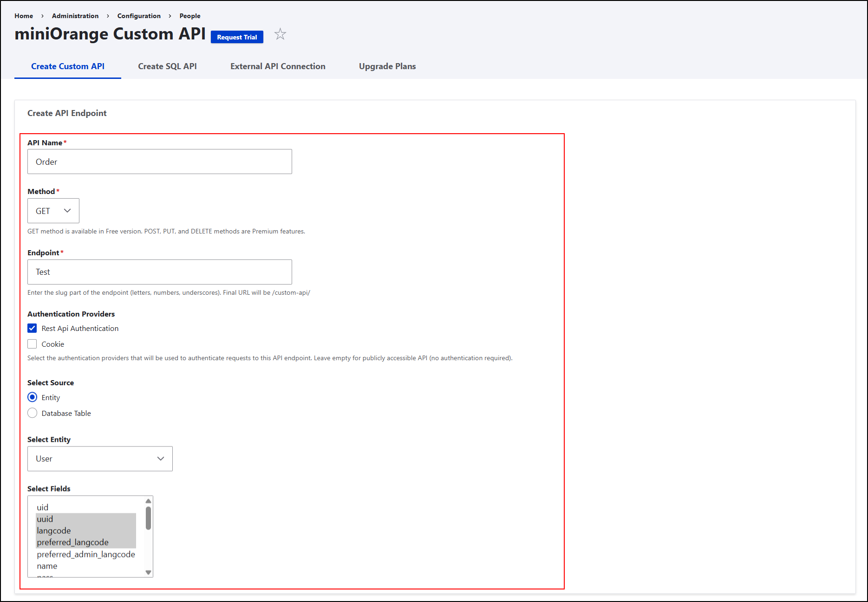Open the People breadcrumb link
Image resolution: width=868 pixels, height=602 pixels.
[x=190, y=16]
